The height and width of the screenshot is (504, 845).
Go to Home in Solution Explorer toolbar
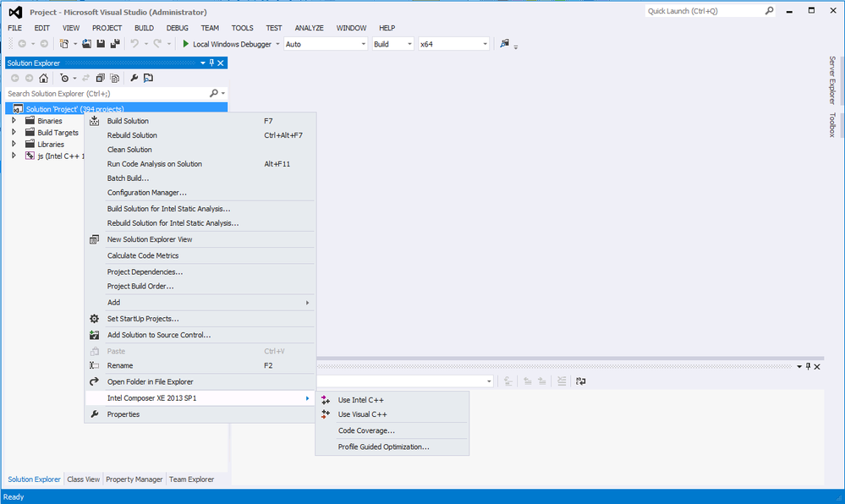[44, 78]
